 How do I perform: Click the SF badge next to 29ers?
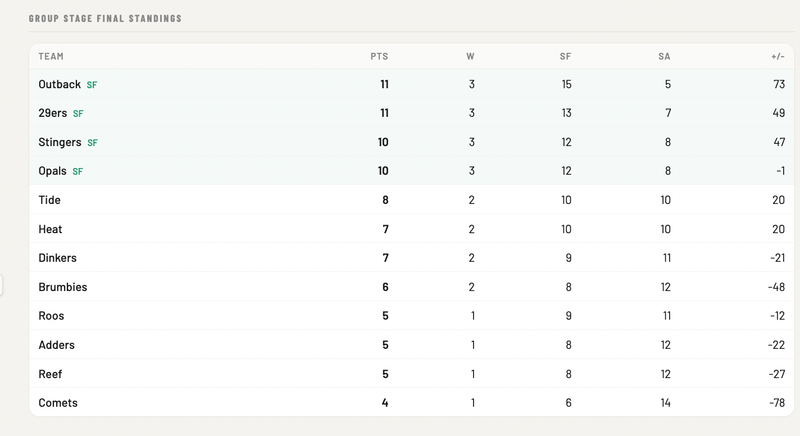click(78, 114)
